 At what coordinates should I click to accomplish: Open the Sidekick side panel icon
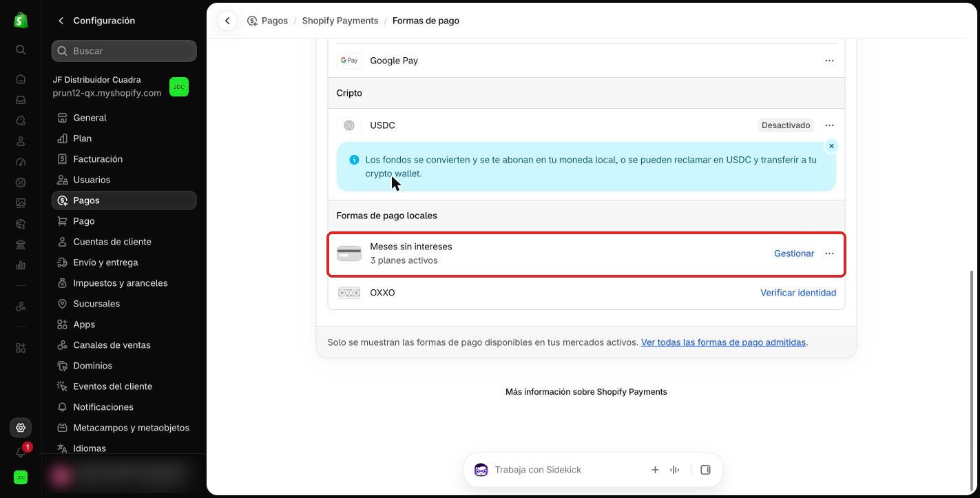[x=705, y=470]
